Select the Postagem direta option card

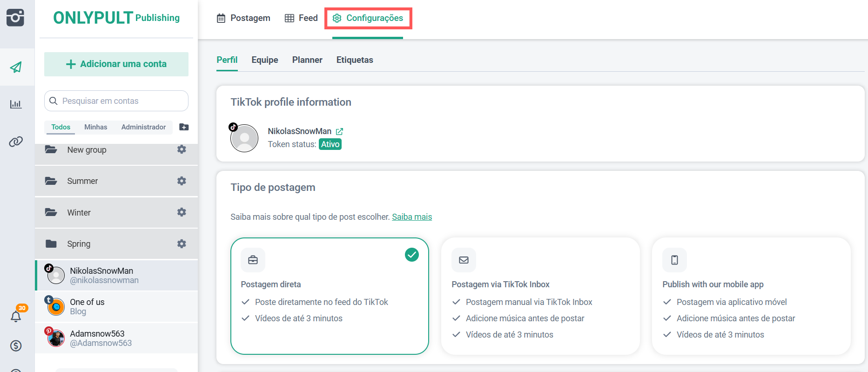[329, 296]
